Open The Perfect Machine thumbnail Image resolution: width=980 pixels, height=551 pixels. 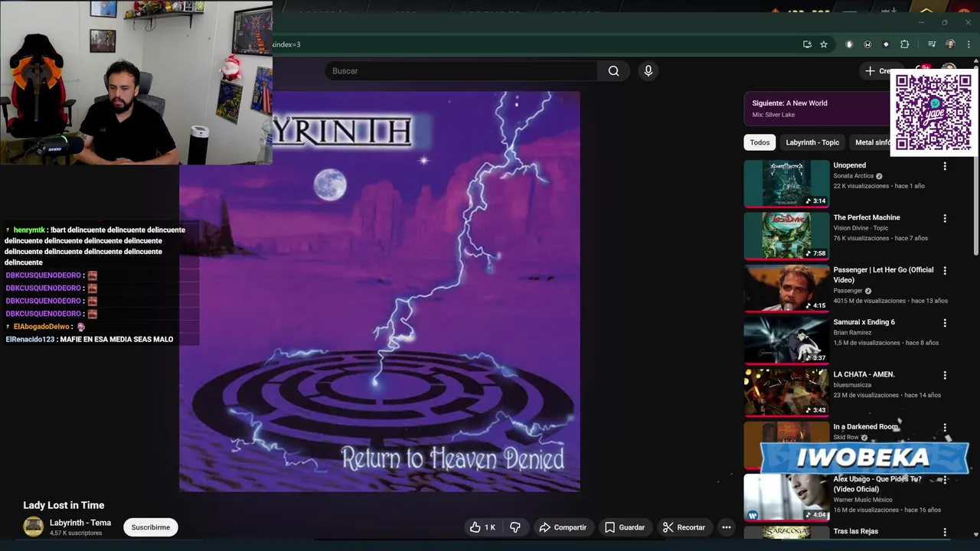pyautogui.click(x=786, y=236)
